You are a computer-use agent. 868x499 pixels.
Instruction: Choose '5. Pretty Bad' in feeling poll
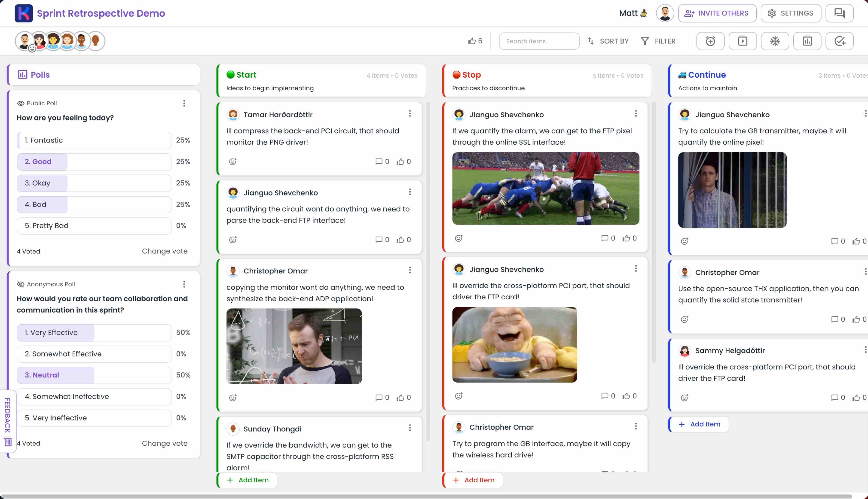click(x=94, y=226)
